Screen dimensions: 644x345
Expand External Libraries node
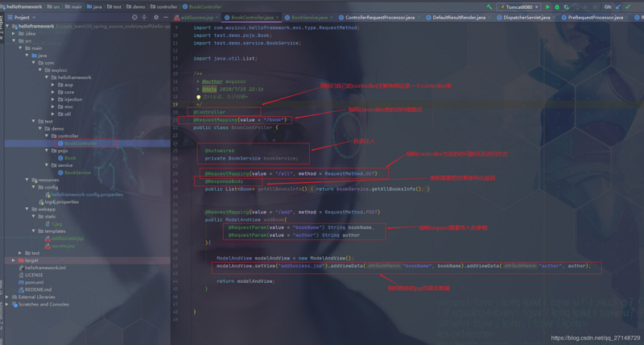point(7,297)
